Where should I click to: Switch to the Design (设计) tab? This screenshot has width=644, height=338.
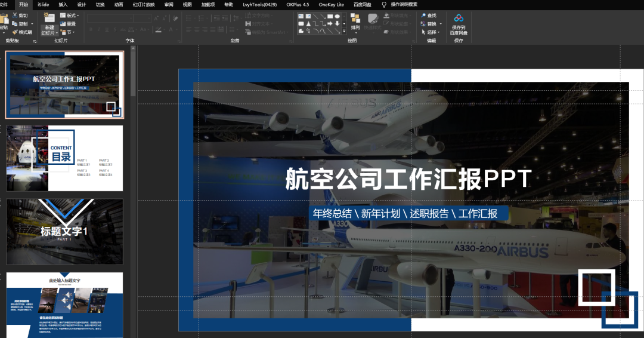pos(81,5)
